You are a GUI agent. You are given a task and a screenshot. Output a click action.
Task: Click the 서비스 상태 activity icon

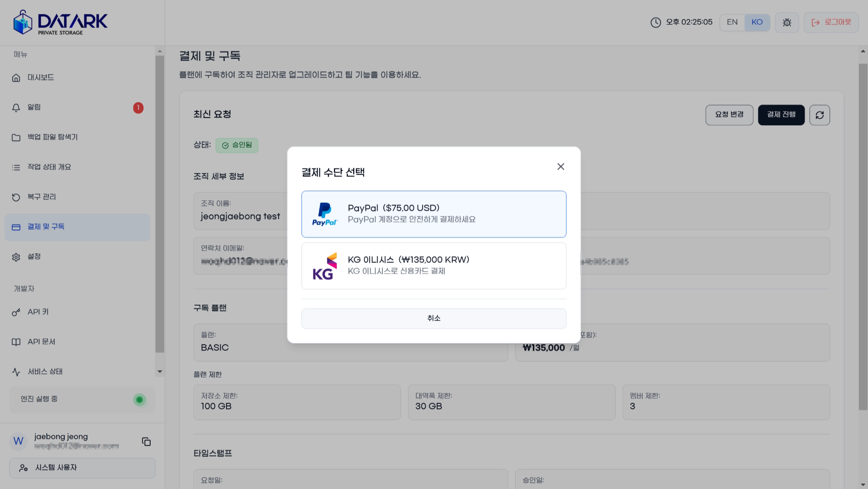(16, 372)
